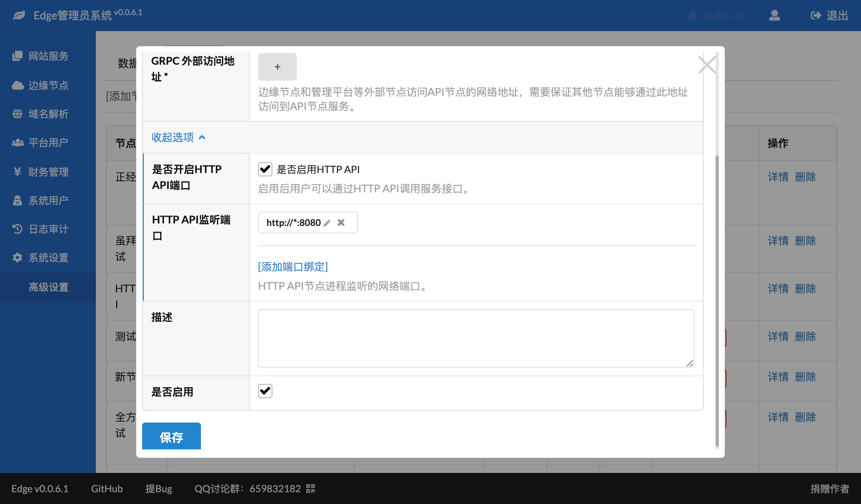
Task: Click the 保存 button
Action: point(172,437)
